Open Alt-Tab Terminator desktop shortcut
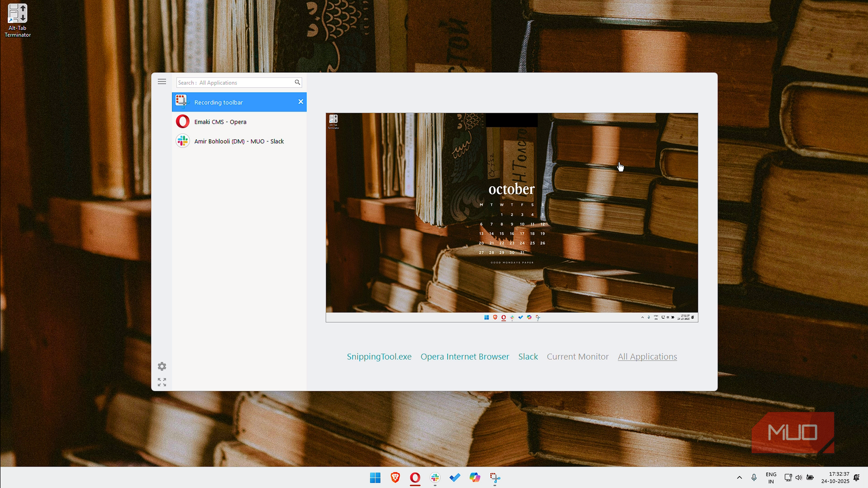This screenshot has width=868, height=488. pos(17,13)
